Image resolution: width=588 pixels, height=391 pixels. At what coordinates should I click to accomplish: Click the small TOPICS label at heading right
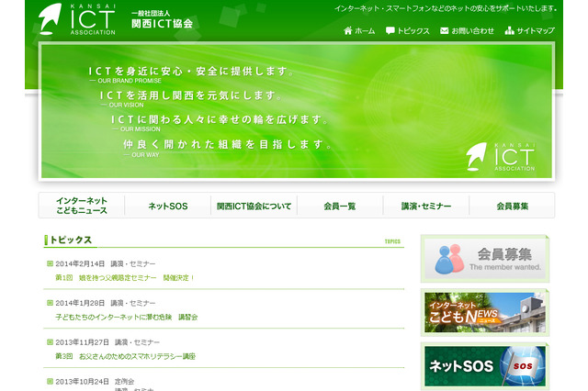(392, 241)
